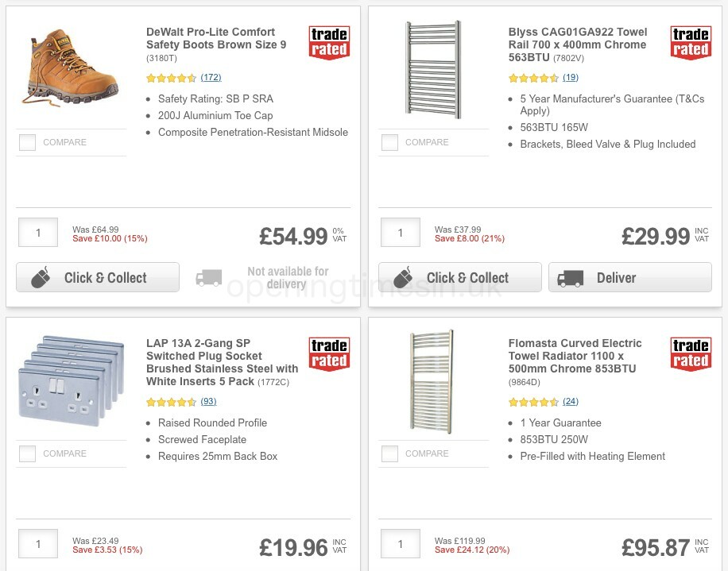Click the Trade Rated badge on DeWalt boots
The image size is (728, 571).
(x=328, y=42)
